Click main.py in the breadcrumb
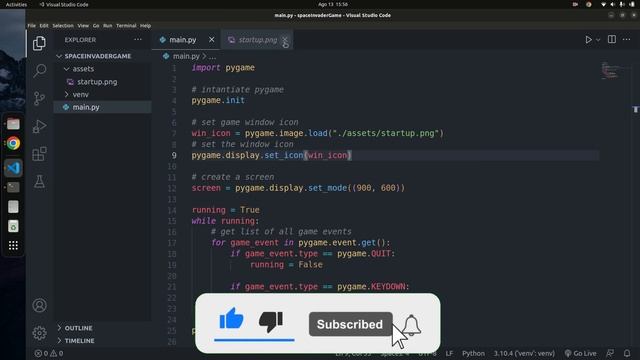This screenshot has width=640, height=360. (186, 56)
